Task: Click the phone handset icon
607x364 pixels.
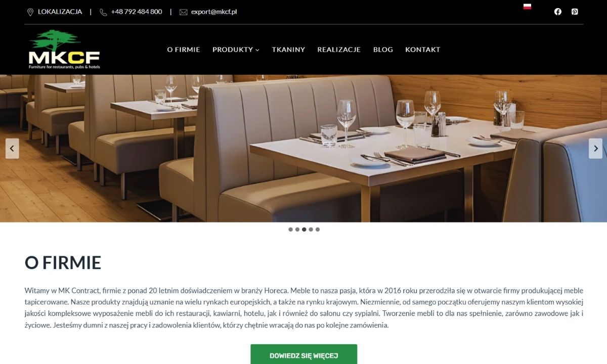Action: click(x=103, y=12)
